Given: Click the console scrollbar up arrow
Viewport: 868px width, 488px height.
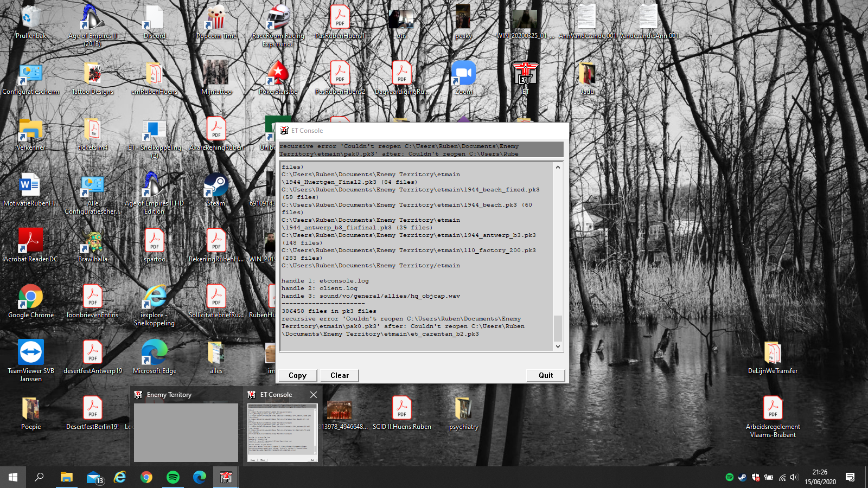Looking at the screenshot, I should pos(558,167).
